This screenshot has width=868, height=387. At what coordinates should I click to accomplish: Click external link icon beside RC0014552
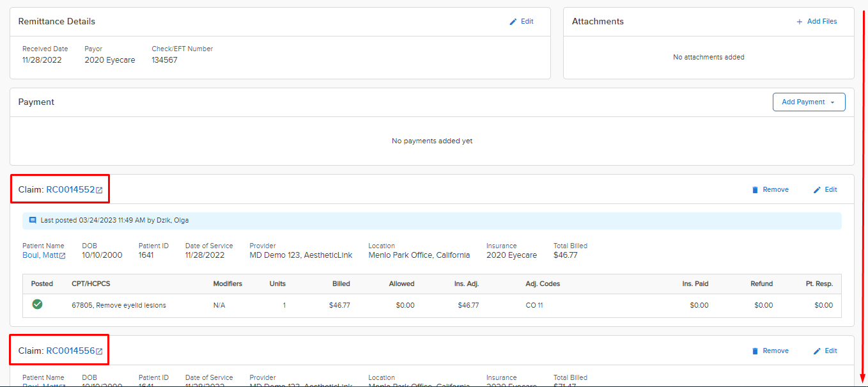pos(99,191)
